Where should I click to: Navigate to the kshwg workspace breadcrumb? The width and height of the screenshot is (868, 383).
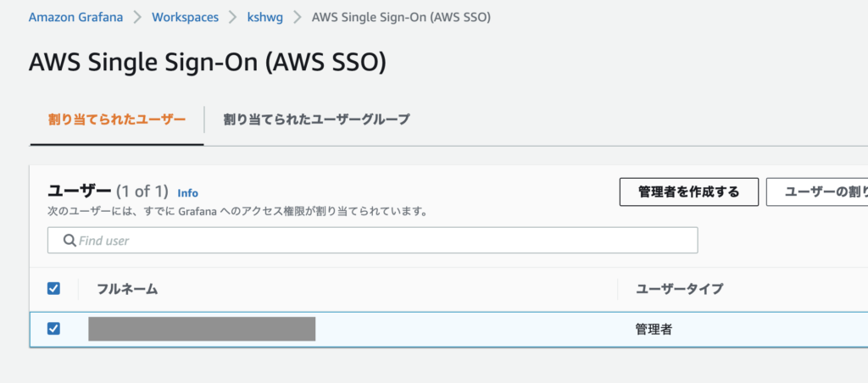[265, 17]
